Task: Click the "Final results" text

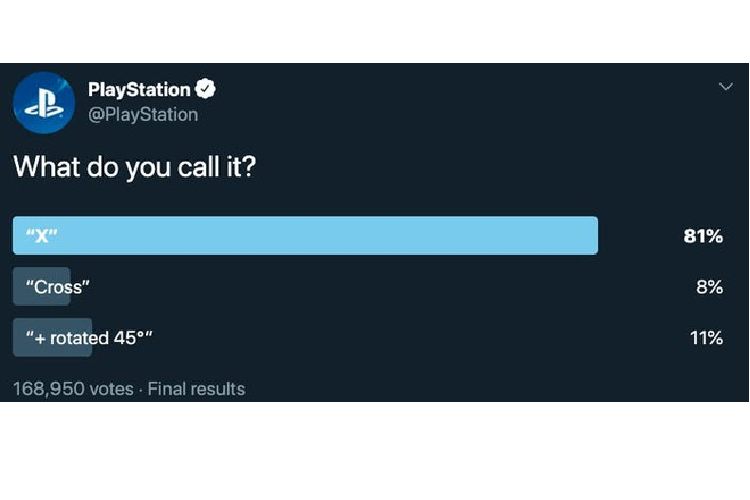Action: (196, 389)
